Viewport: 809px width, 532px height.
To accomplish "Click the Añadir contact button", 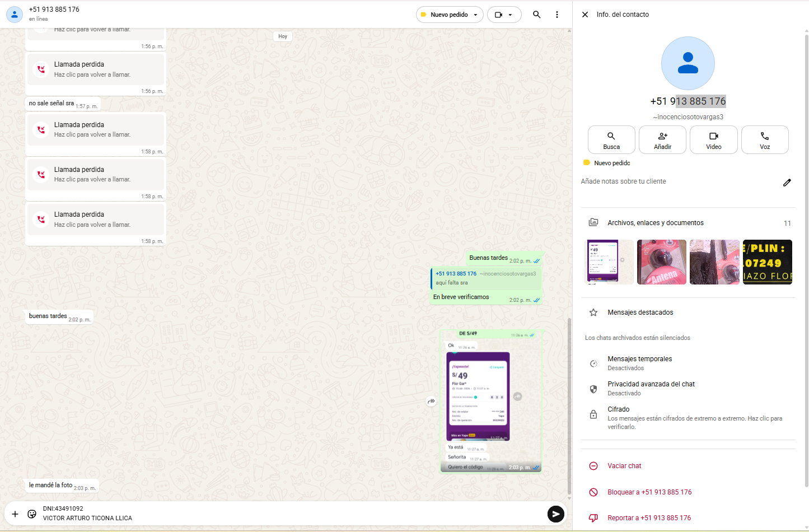I will (x=662, y=140).
